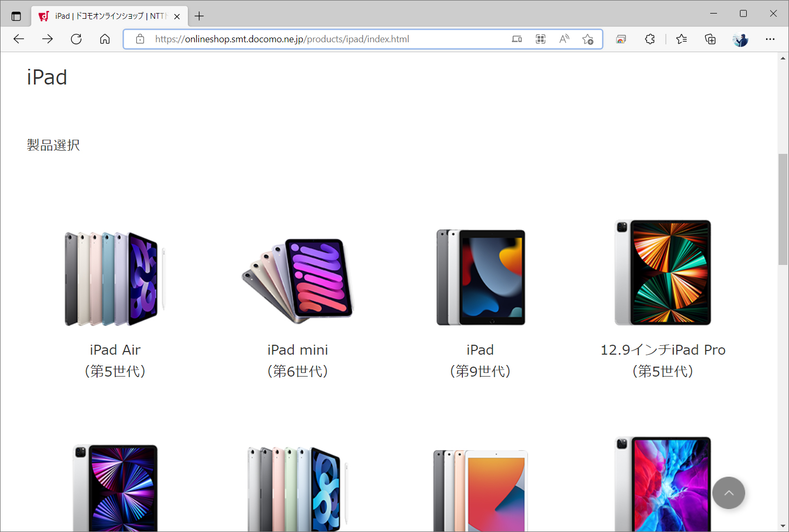The height and width of the screenshot is (532, 789).
Task: Open Collections panel
Action: [x=710, y=39]
